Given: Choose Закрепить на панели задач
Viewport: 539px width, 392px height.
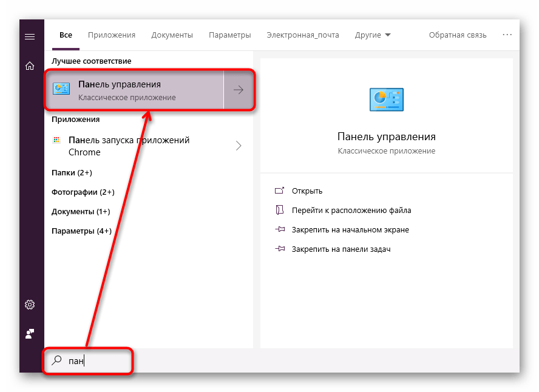Looking at the screenshot, I should tap(341, 249).
